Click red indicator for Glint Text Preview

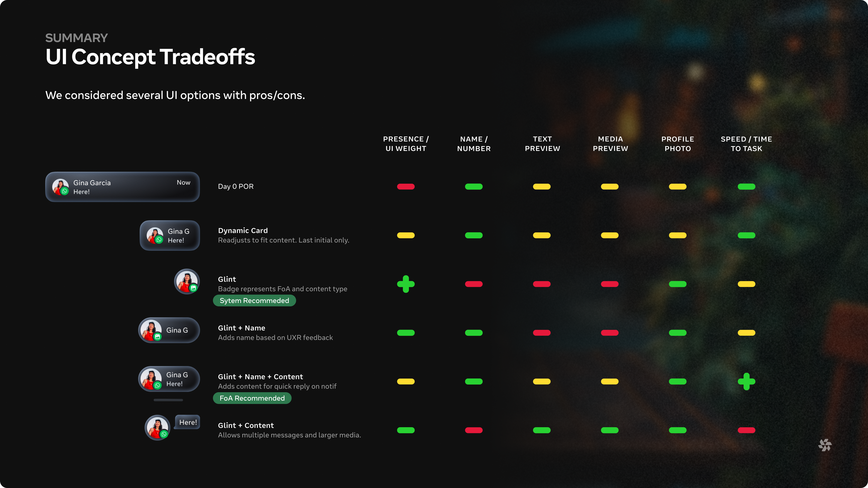click(542, 284)
